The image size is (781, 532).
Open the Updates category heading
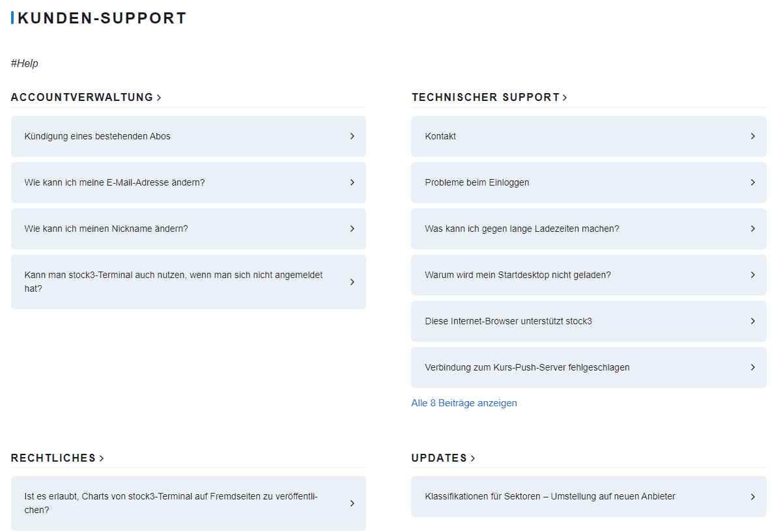[x=439, y=458]
